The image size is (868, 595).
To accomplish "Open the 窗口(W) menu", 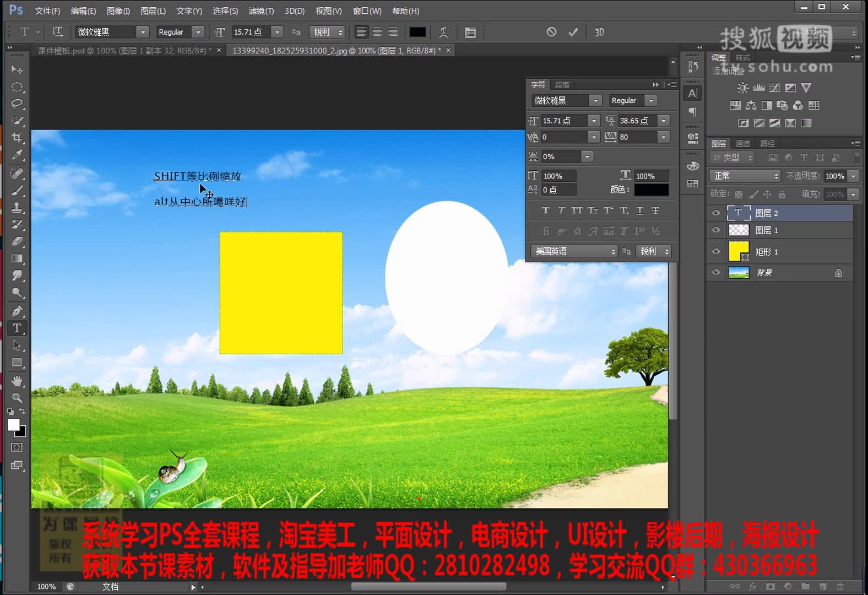I will [367, 11].
